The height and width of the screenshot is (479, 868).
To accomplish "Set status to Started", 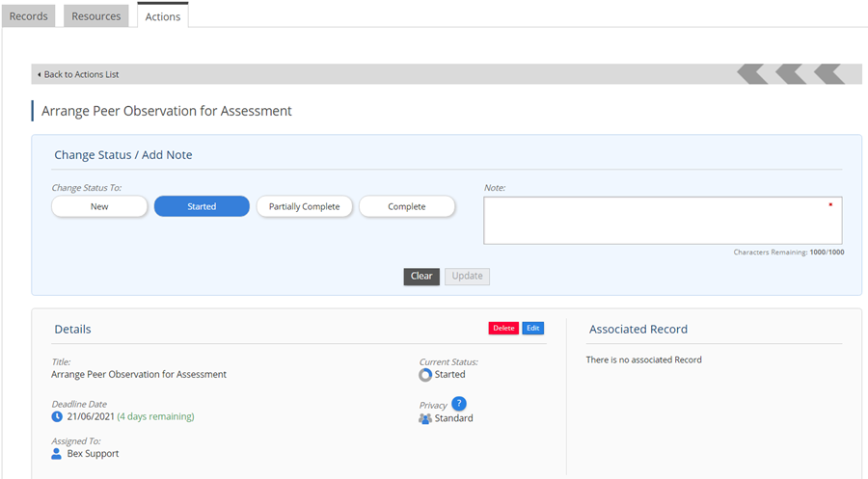I will (x=202, y=206).
